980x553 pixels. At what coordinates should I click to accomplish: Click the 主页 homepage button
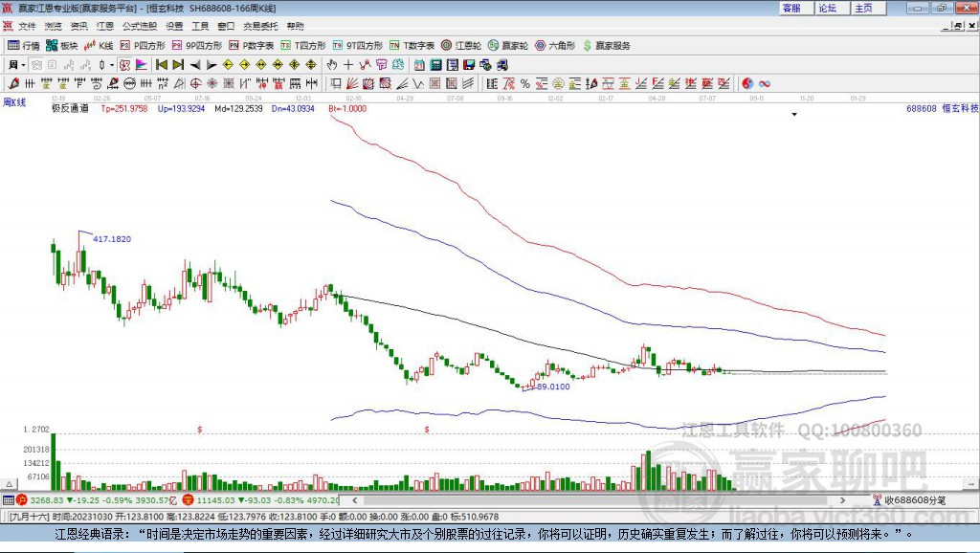click(869, 8)
